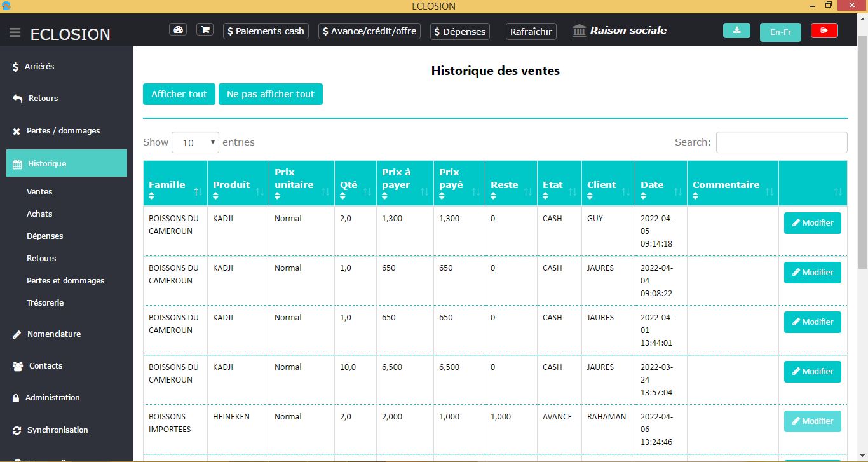
Task: Click the Afficher tout button
Action: 179,94
